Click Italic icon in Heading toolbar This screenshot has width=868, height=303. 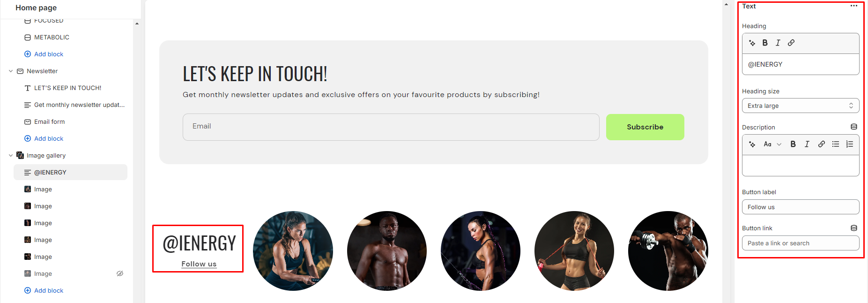pyautogui.click(x=778, y=43)
